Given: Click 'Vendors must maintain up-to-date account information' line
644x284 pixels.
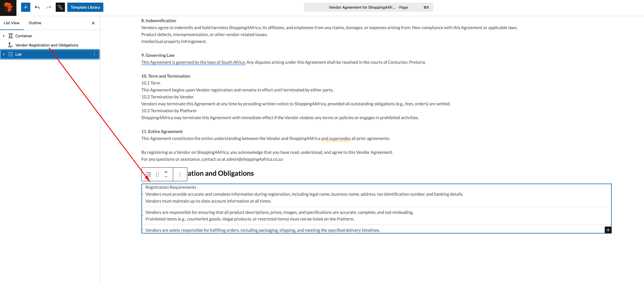Looking at the screenshot, I should coord(208,201).
